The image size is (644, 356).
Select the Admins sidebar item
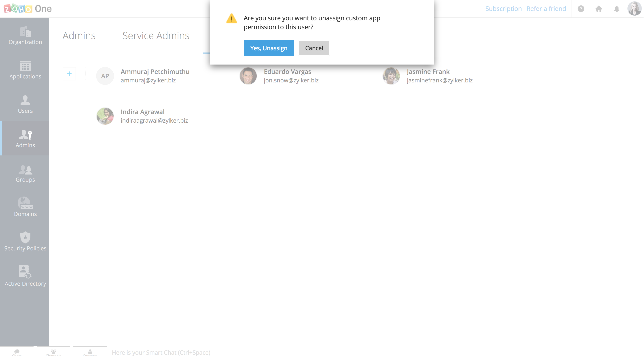[x=25, y=138]
